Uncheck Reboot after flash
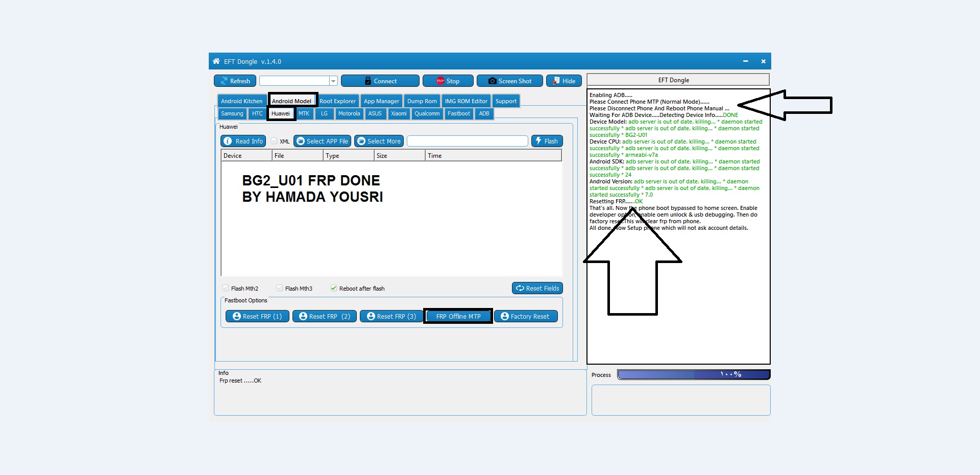Viewport: 980px width, 475px height. pyautogui.click(x=333, y=288)
